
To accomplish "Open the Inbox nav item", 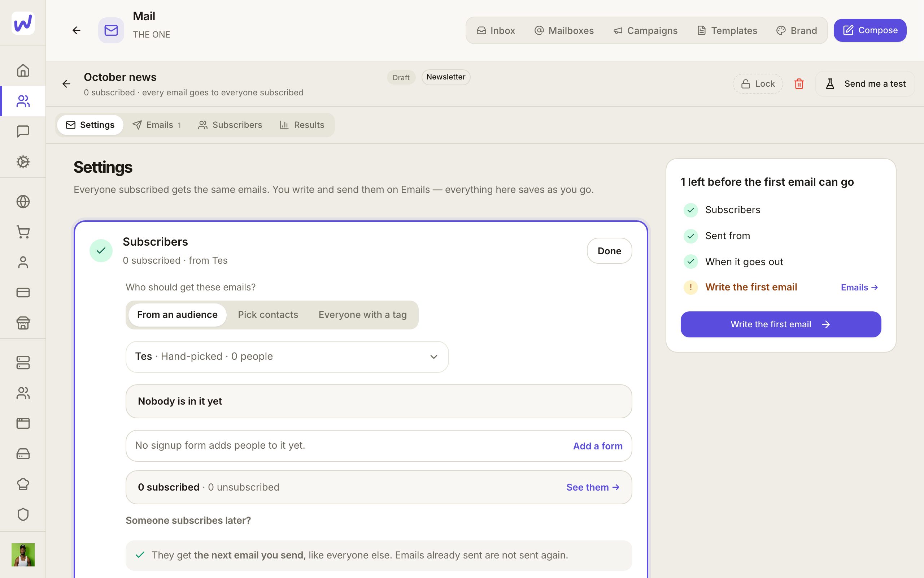I will pos(496,31).
